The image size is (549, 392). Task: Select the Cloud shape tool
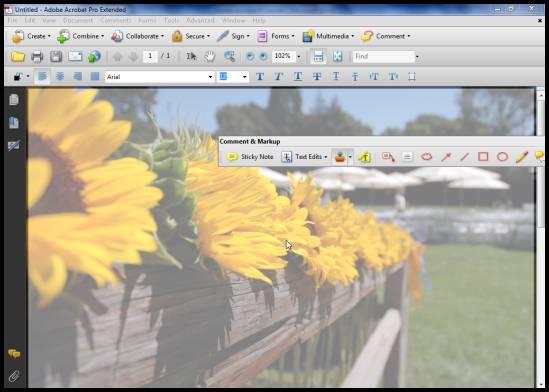coord(426,157)
